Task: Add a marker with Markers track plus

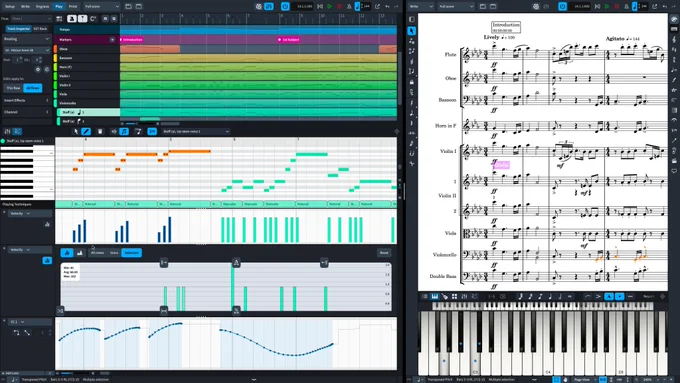Action: click(x=112, y=39)
